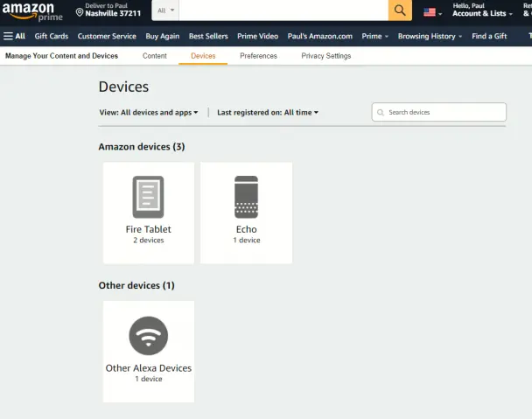This screenshot has width=532, height=419.
Task: Open Prime Video link
Action: coord(257,36)
